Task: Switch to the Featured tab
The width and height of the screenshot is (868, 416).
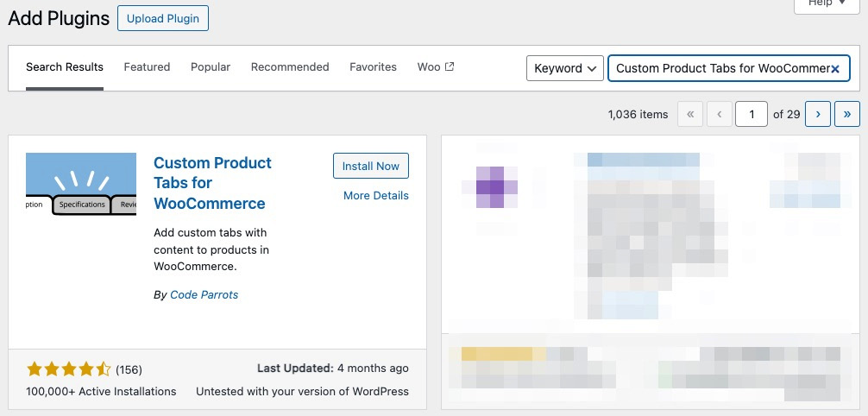Action: pos(147,67)
